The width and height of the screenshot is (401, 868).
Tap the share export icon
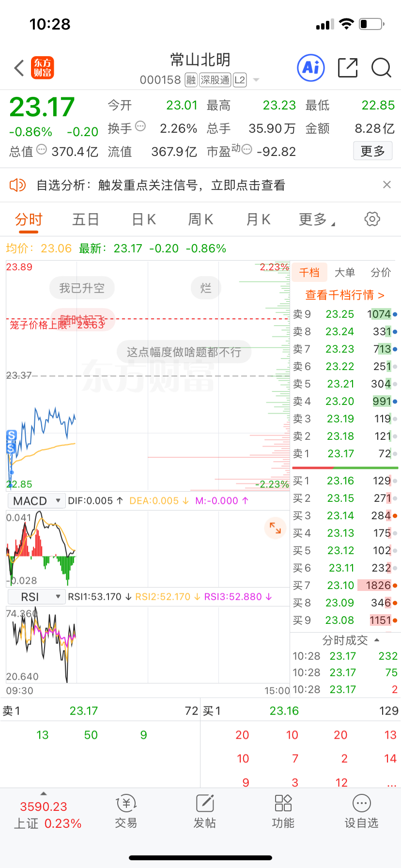(348, 68)
